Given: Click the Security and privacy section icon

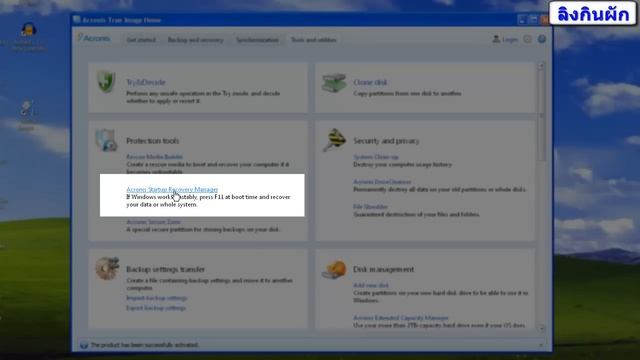Looking at the screenshot, I should 335,140.
